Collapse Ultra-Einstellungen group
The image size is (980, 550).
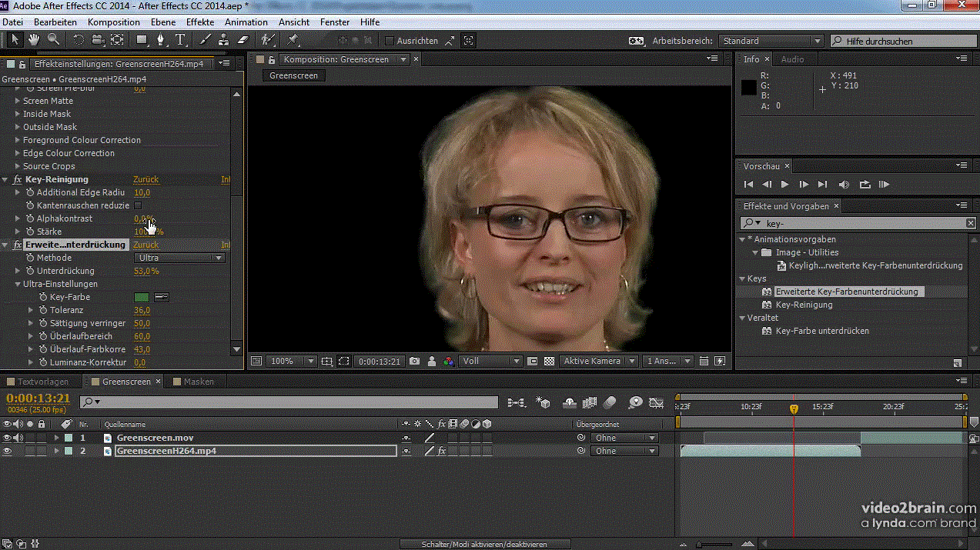pyautogui.click(x=18, y=284)
